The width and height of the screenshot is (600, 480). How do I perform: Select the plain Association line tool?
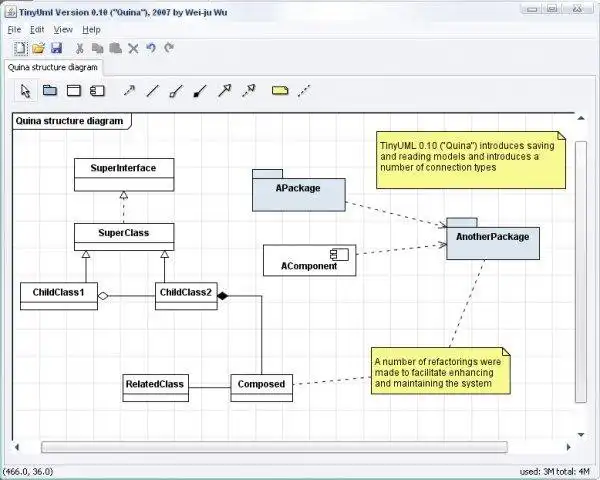click(153, 91)
